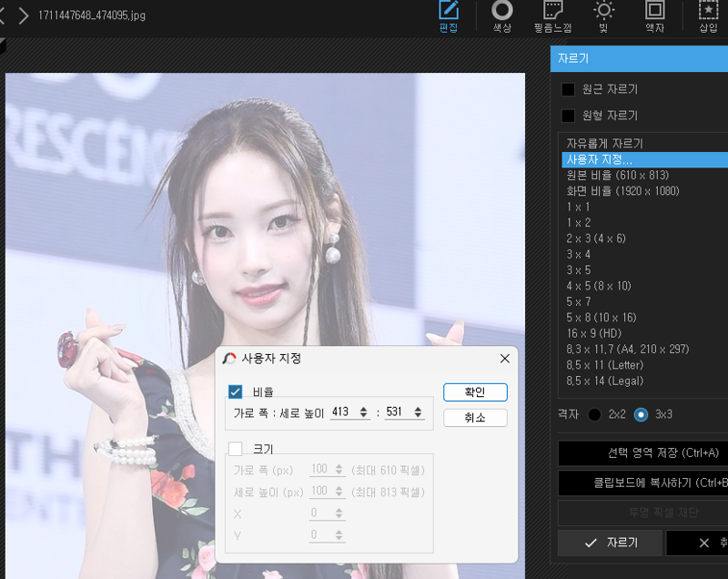Screen dimensions: 728x579
Task: Select the 4 x 5 (8 x 10) ratio
Action: [645, 286]
